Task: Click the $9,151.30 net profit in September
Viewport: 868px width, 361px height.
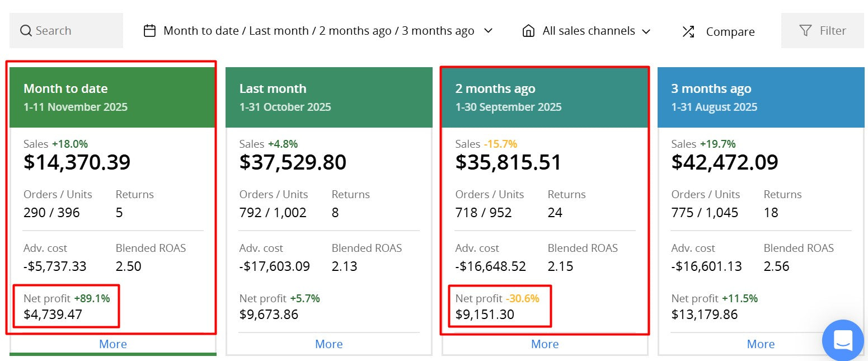Action: click(485, 315)
